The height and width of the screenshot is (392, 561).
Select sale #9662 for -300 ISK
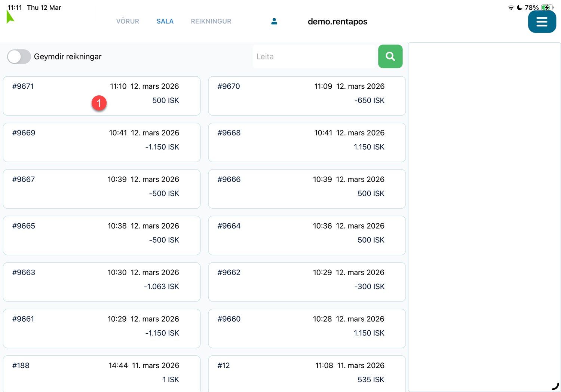[307, 282]
